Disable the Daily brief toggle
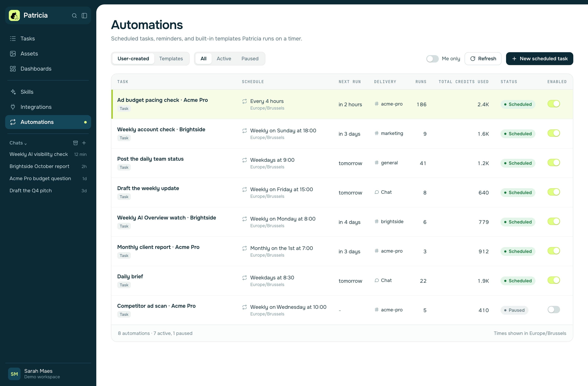This screenshot has height=386, width=588. click(x=553, y=280)
